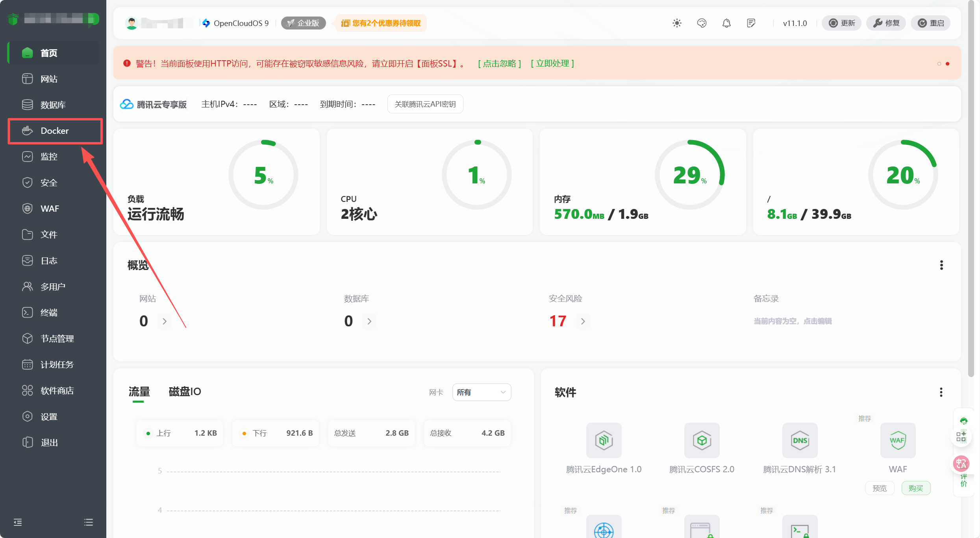Viewport: 980px width, 538px height.
Task: Select the second banner carousel dot
Action: pos(947,64)
